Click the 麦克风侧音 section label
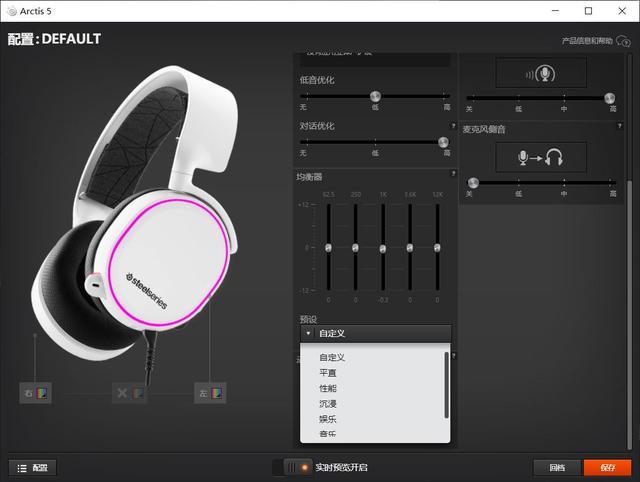 click(x=484, y=129)
